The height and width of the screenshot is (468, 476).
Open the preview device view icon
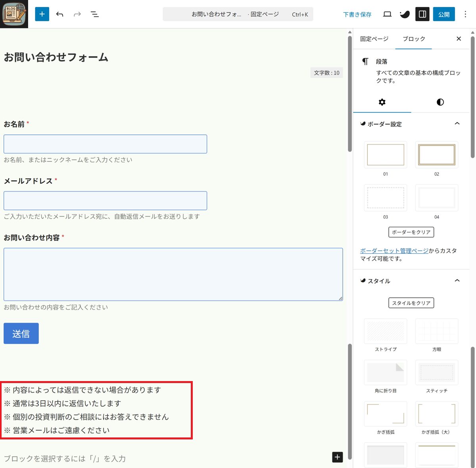[x=387, y=14]
